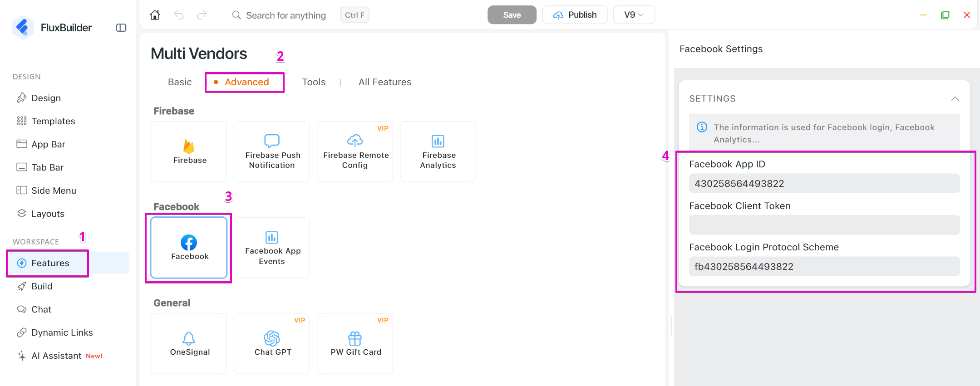Open Firebase Remote Config feature
Screen dimensions: 980x386
[355, 151]
